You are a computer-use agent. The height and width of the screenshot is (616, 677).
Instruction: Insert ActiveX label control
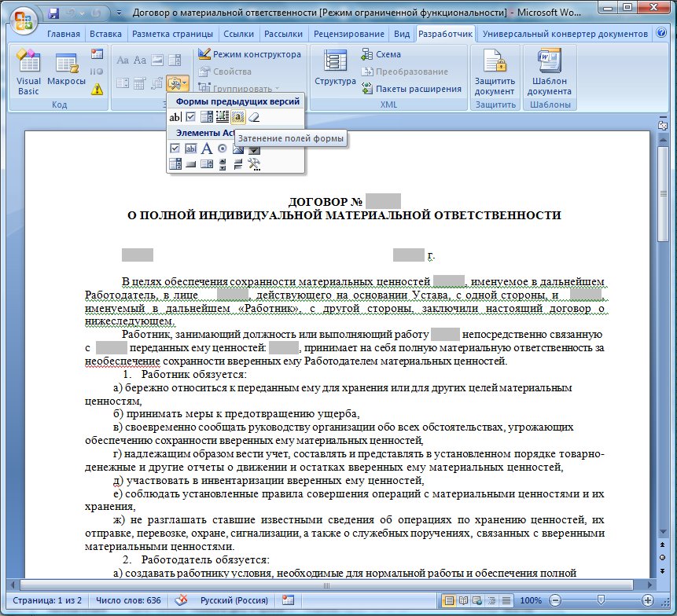(207, 148)
